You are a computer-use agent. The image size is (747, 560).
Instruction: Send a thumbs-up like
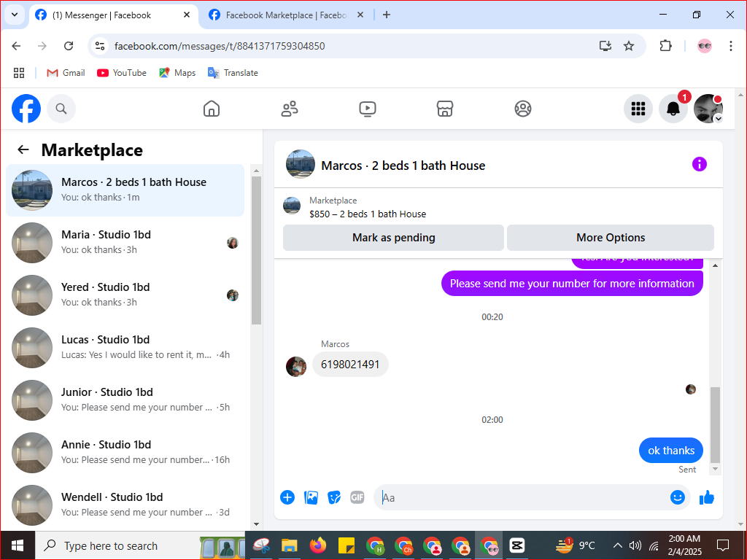(x=707, y=497)
